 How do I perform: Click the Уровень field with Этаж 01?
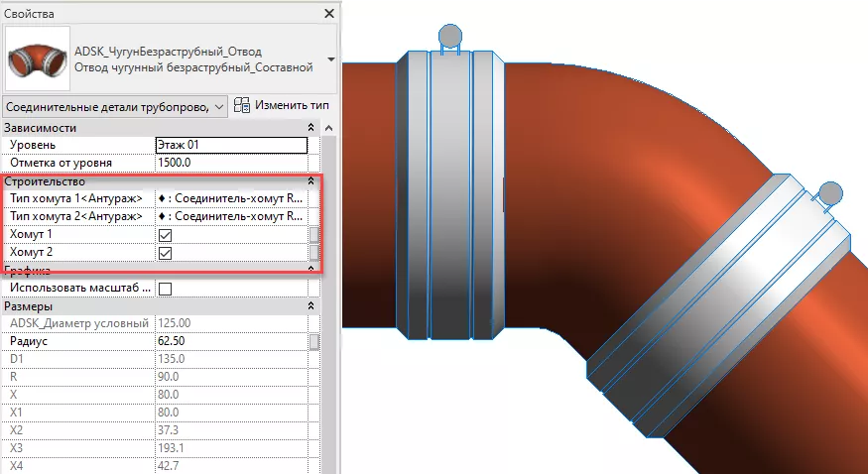pos(232,145)
